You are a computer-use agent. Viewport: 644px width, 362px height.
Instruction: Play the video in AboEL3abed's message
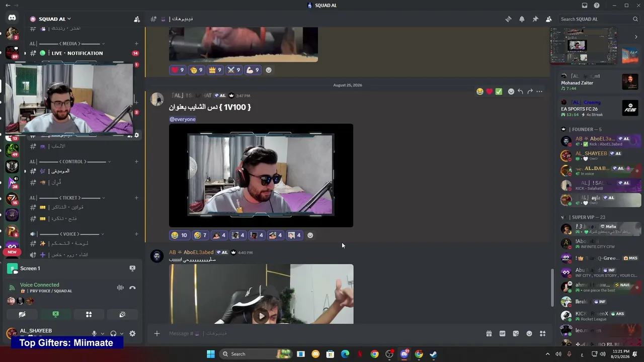point(261,316)
